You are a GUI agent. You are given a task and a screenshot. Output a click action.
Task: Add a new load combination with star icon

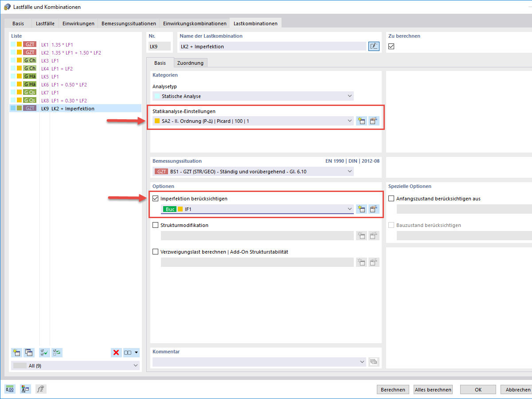click(16, 352)
